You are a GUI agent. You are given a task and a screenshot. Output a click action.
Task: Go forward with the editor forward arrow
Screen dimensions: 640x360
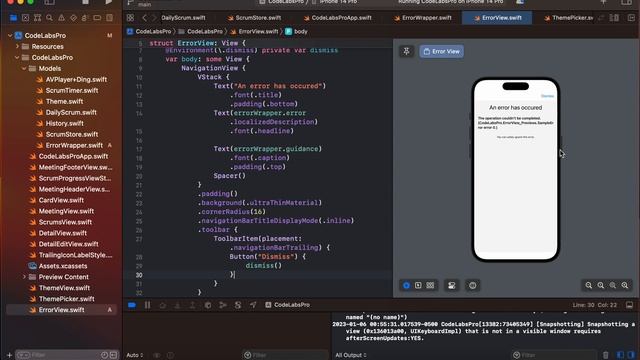pos(154,18)
